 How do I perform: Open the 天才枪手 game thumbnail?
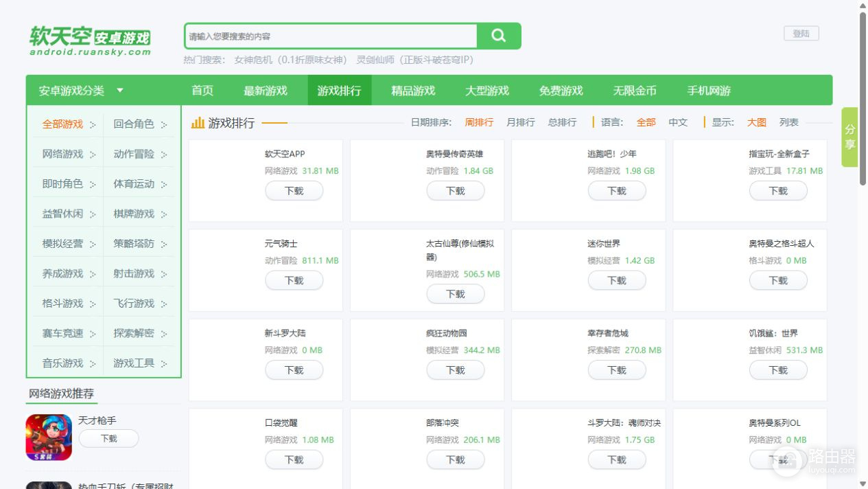click(x=49, y=437)
